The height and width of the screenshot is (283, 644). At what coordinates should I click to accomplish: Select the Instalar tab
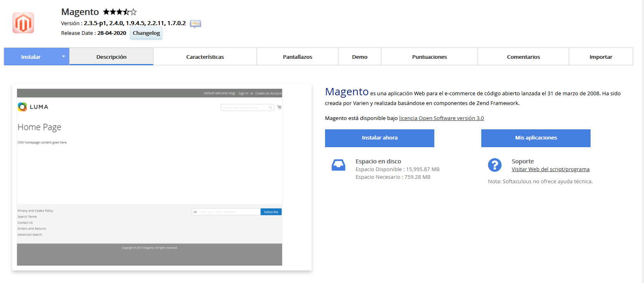(x=31, y=57)
